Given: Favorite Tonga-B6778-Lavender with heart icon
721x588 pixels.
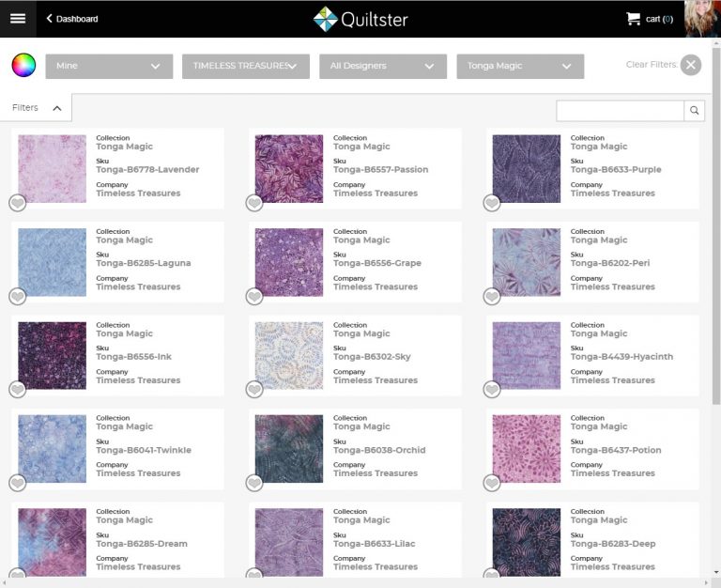Looking at the screenshot, I should 18,203.
